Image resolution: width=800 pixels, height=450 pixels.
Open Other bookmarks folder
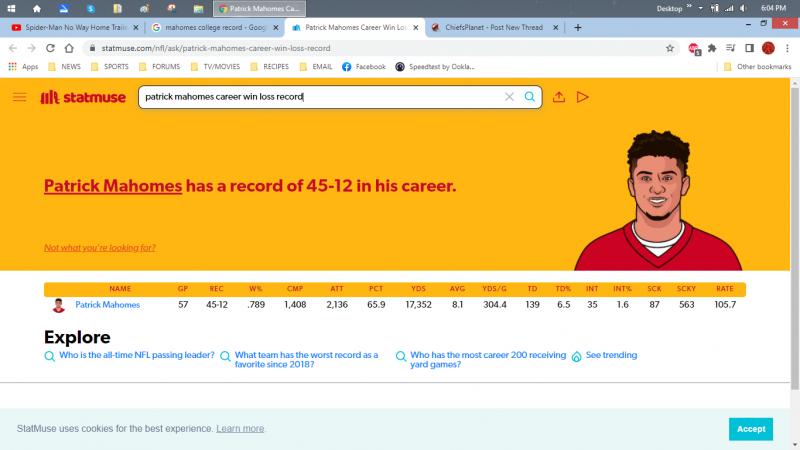pyautogui.click(x=757, y=67)
